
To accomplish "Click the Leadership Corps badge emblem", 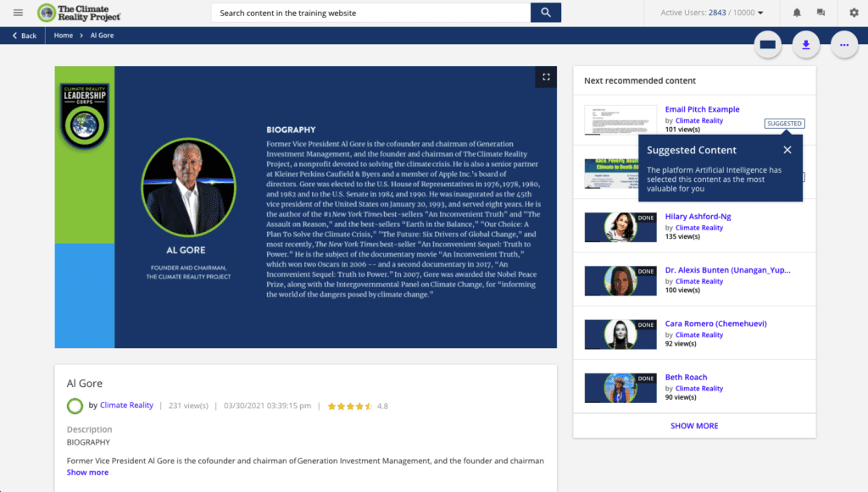I will (84, 116).
